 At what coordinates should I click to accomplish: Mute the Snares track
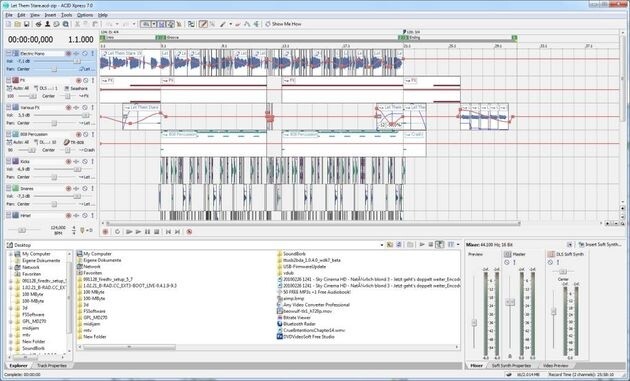pos(85,188)
